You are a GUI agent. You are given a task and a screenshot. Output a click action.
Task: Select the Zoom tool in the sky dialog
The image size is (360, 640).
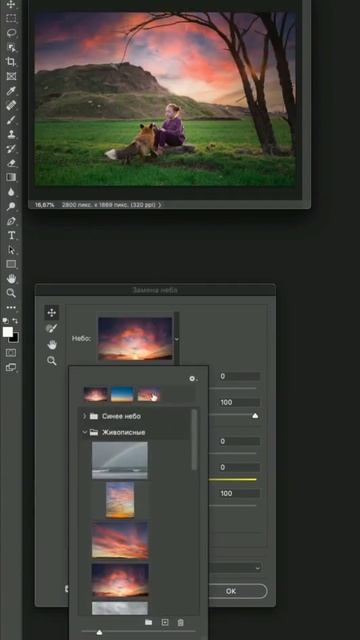51,361
